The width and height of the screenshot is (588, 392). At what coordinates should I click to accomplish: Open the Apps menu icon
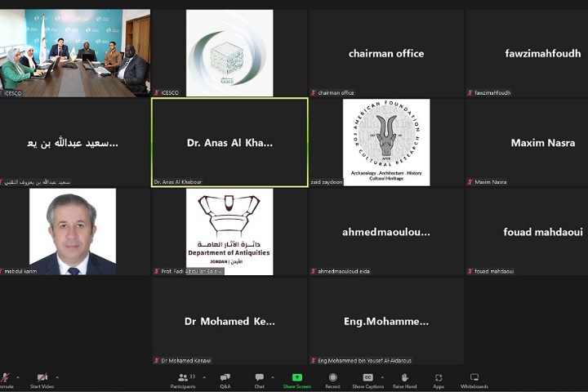pos(439,378)
